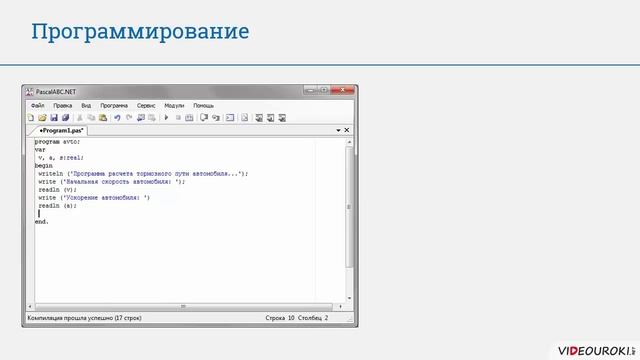
Task: Click vertical scrollbar down arrow
Action: coord(349,298)
